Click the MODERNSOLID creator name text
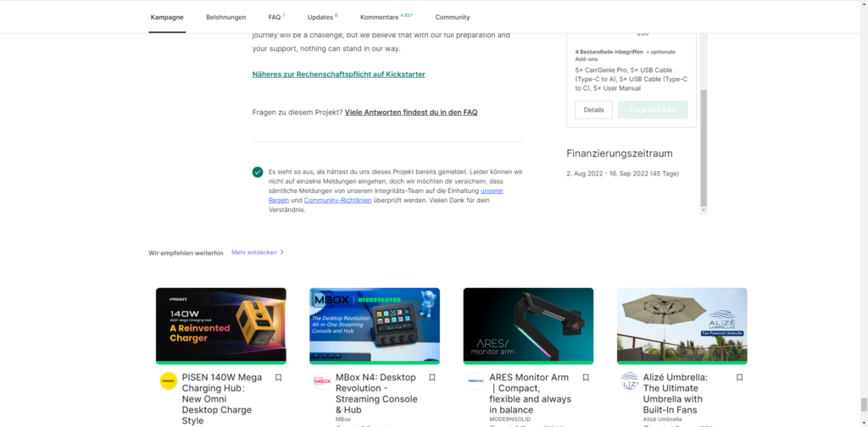 [x=509, y=419]
